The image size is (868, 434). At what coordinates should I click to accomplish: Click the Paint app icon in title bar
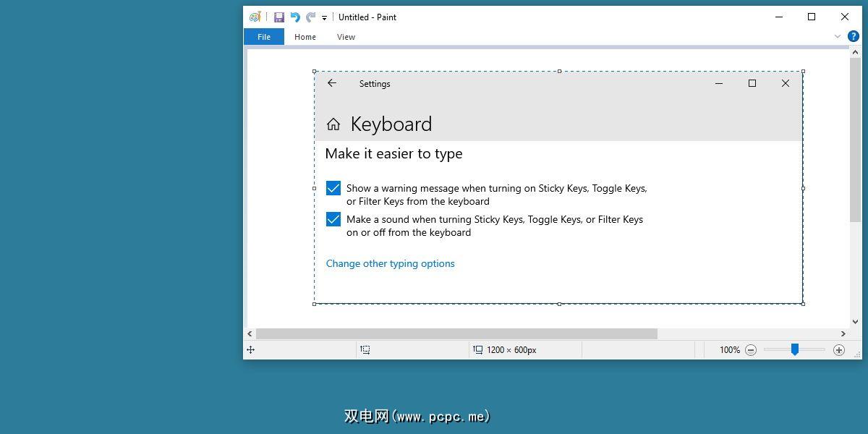point(255,17)
